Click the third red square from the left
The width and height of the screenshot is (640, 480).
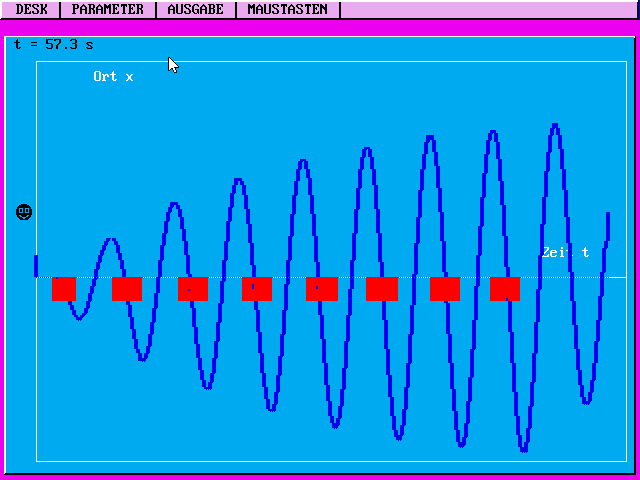coord(192,289)
